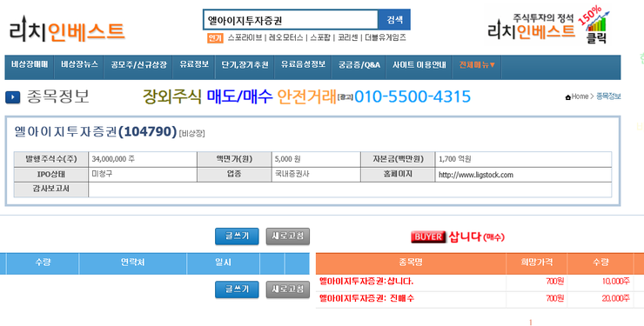The width and height of the screenshot is (644, 326).
Task: Select the blue arrow icon beside 종목정보
Action: pyautogui.click(x=12, y=97)
